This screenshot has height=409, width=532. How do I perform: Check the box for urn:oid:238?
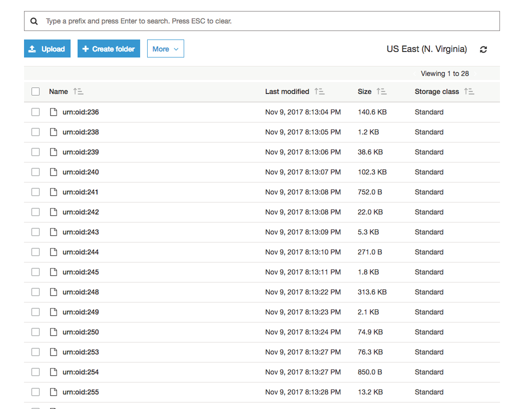(36, 132)
